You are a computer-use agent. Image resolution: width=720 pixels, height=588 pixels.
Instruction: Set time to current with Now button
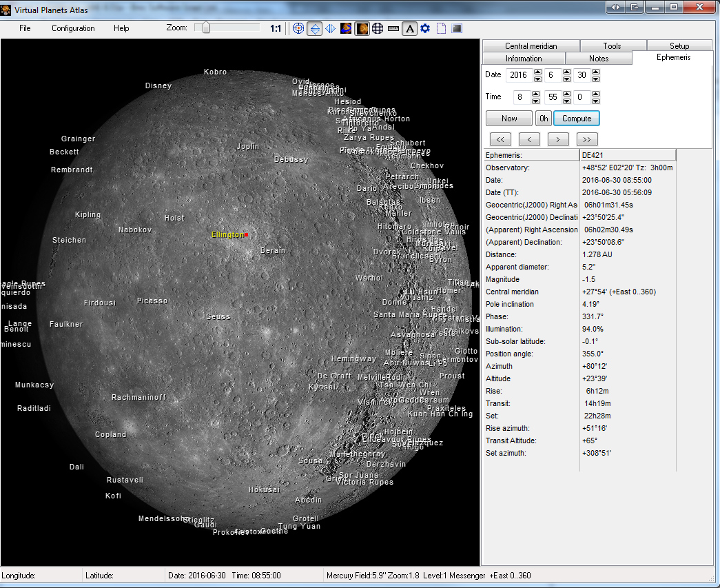[509, 118]
